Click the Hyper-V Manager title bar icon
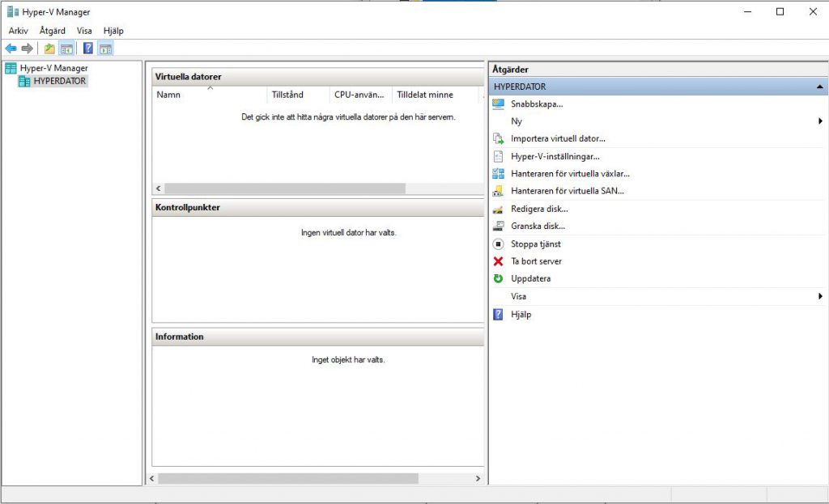This screenshot has width=829, height=504. (x=13, y=11)
